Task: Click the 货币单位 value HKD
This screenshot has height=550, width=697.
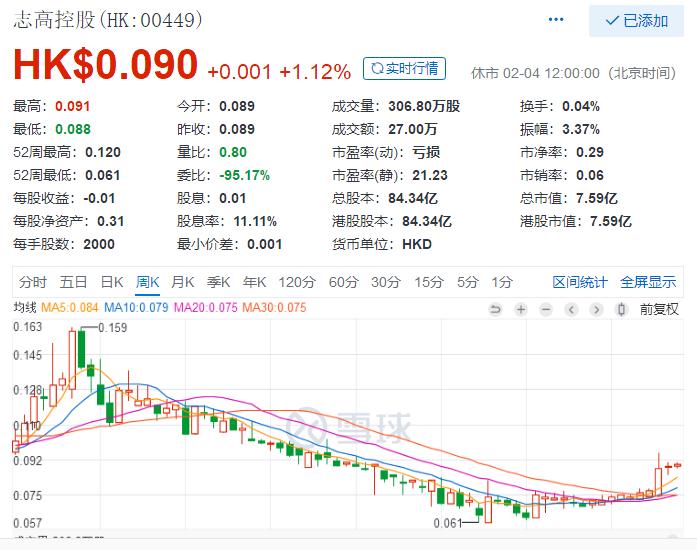Action: 417,244
